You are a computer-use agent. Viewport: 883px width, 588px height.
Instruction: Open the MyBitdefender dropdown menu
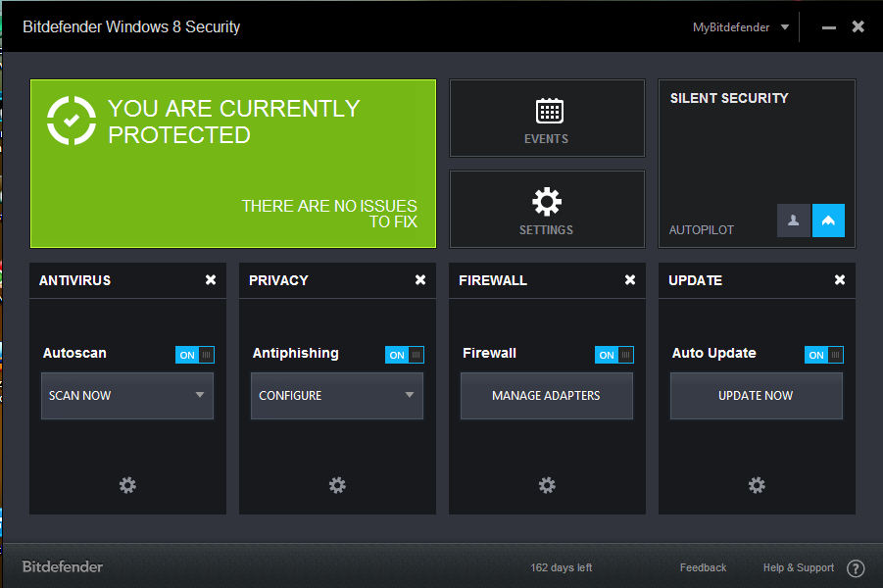(x=741, y=27)
